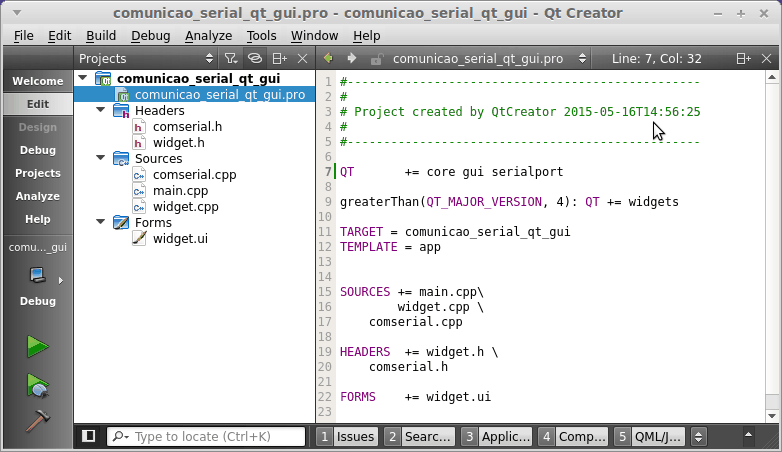The width and height of the screenshot is (782, 452).
Task: Open the Edit menu
Action: tap(59, 36)
